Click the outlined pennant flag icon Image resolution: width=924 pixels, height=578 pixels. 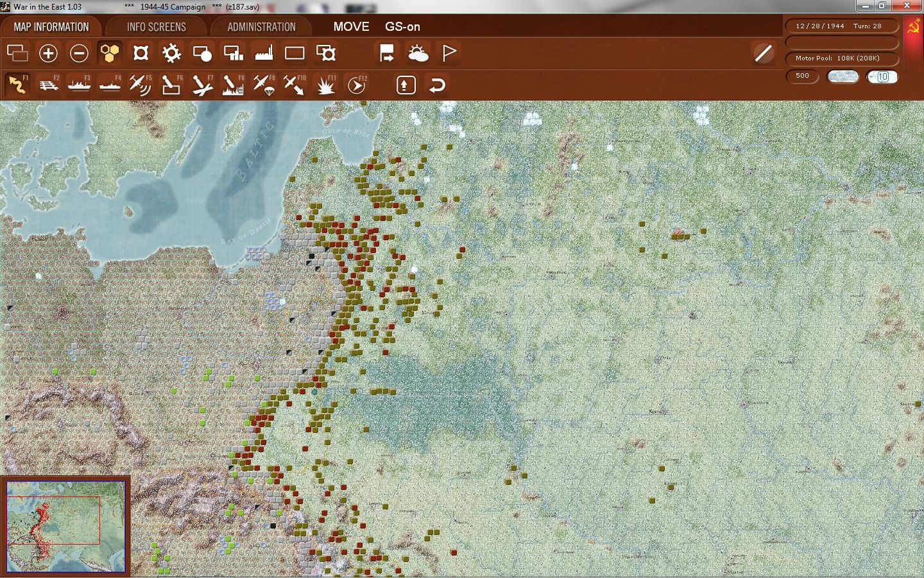[449, 53]
